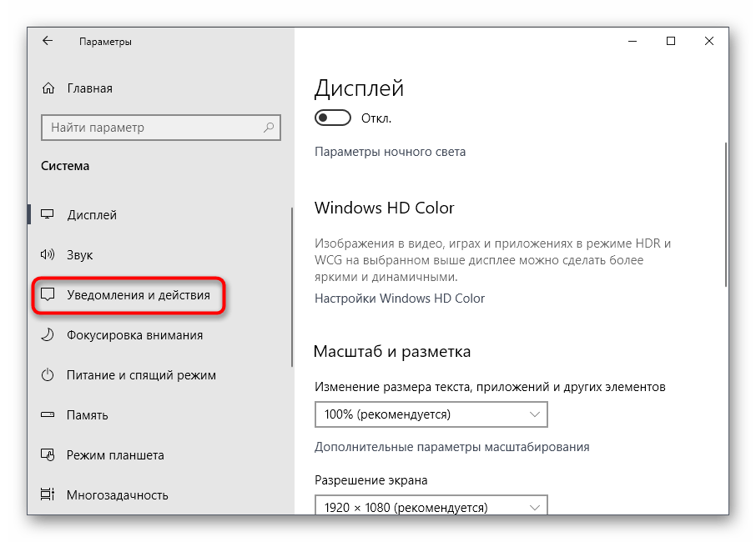Open Параметры ночного света link
Viewport: 756px width, 542px height.
(390, 152)
